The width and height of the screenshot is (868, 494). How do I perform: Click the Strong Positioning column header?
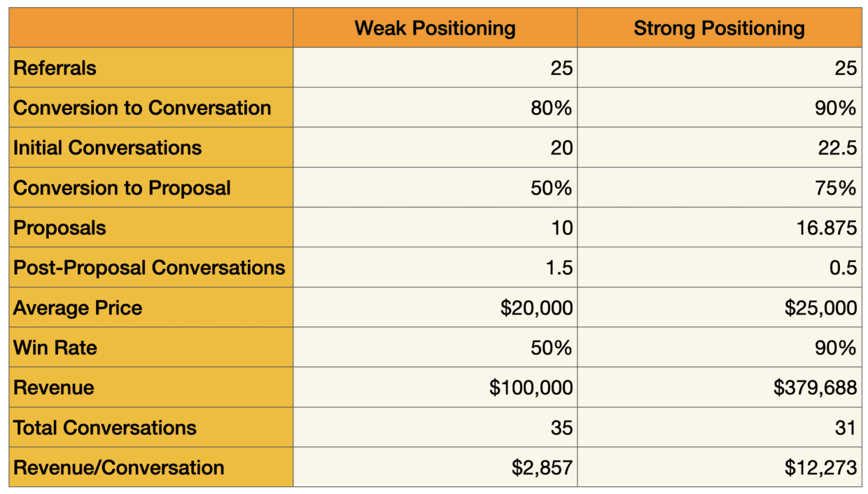720,28
